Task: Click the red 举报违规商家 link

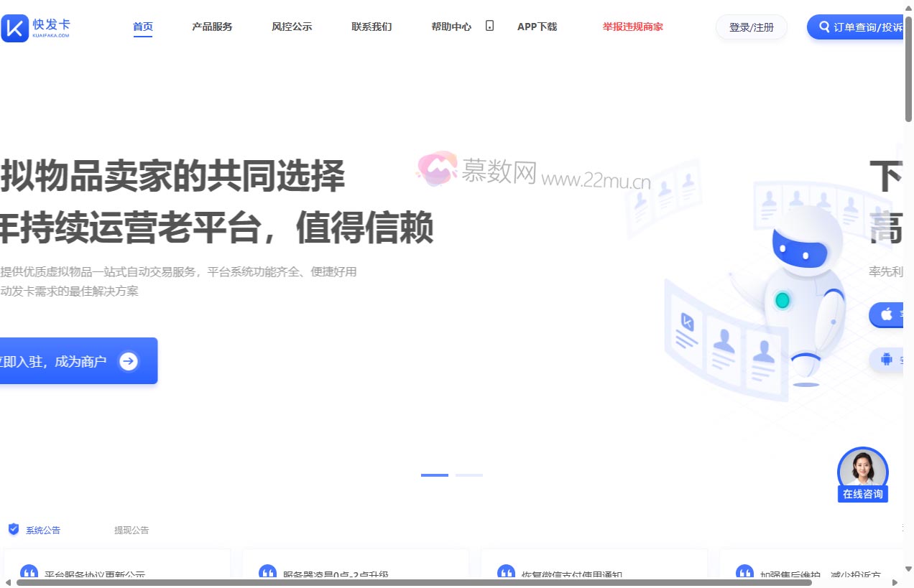Action: (x=632, y=26)
